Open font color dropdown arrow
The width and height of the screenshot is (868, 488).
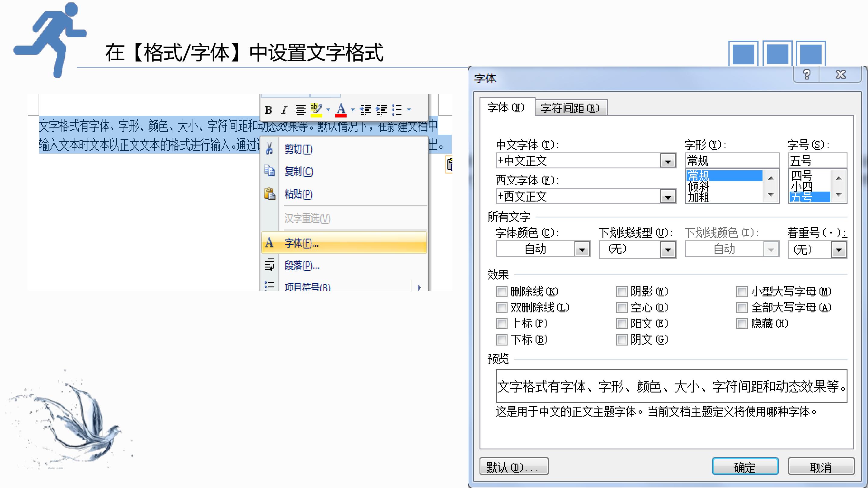coord(353,110)
